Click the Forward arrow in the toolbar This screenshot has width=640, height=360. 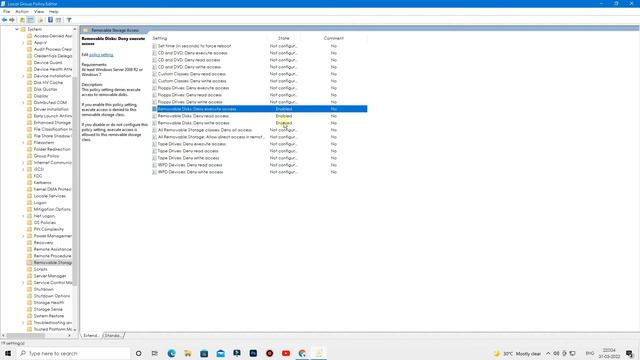coord(12,20)
